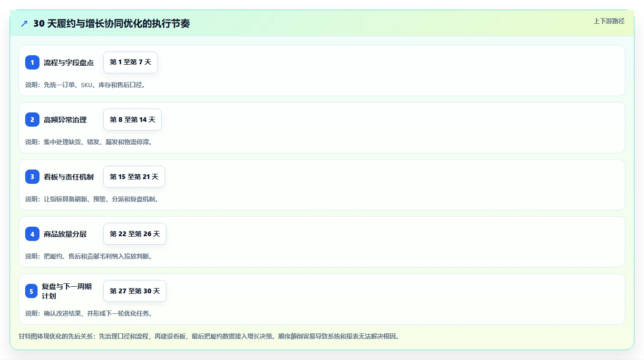Select the 第 8 至第 14 天 pill
This screenshot has width=644, height=360.
(x=132, y=120)
